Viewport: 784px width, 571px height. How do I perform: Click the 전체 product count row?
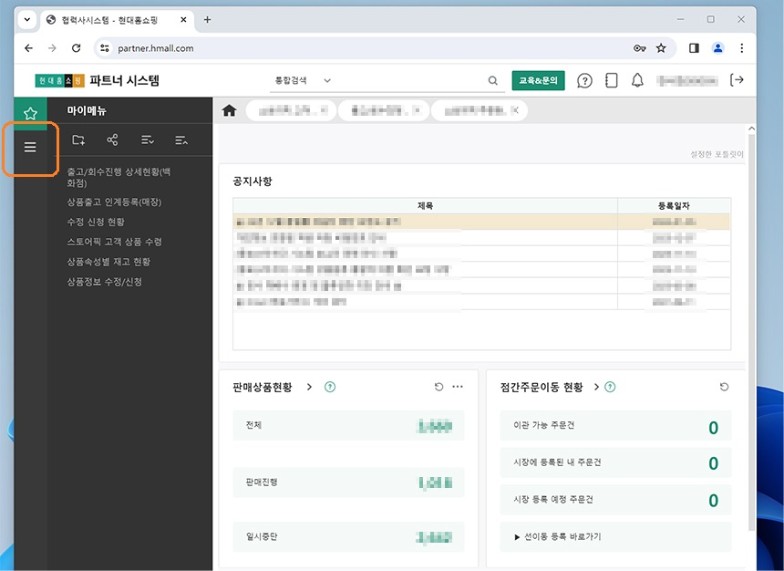click(348, 426)
